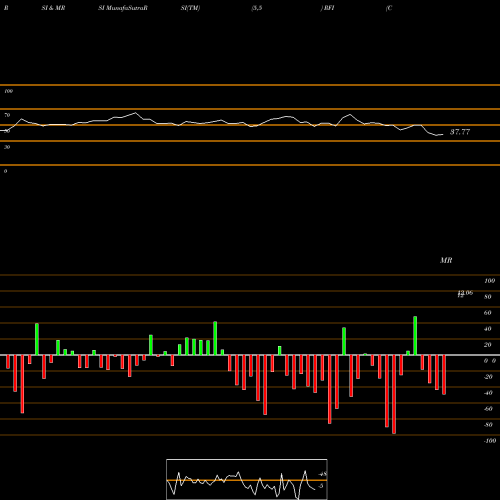Click the '0 0' zero-line label in MR panel
The width and height of the screenshot is (500, 500).
click(x=490, y=361)
